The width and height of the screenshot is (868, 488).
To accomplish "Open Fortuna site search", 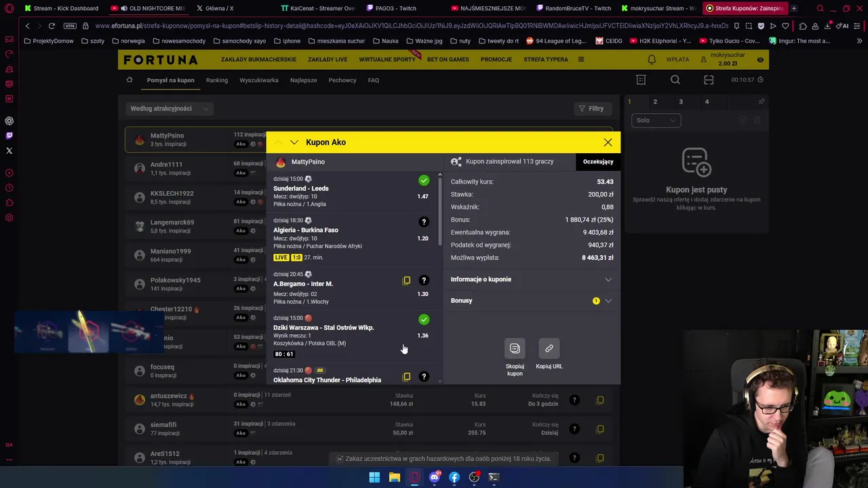I will click(x=675, y=80).
